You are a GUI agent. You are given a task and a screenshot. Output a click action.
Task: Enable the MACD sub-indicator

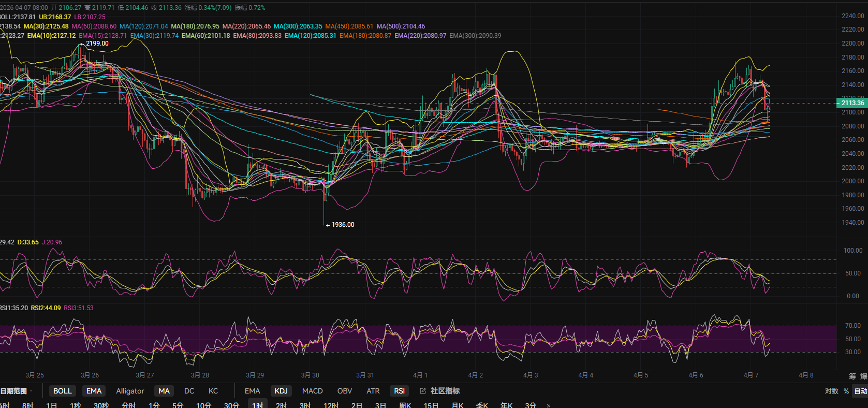[312, 391]
